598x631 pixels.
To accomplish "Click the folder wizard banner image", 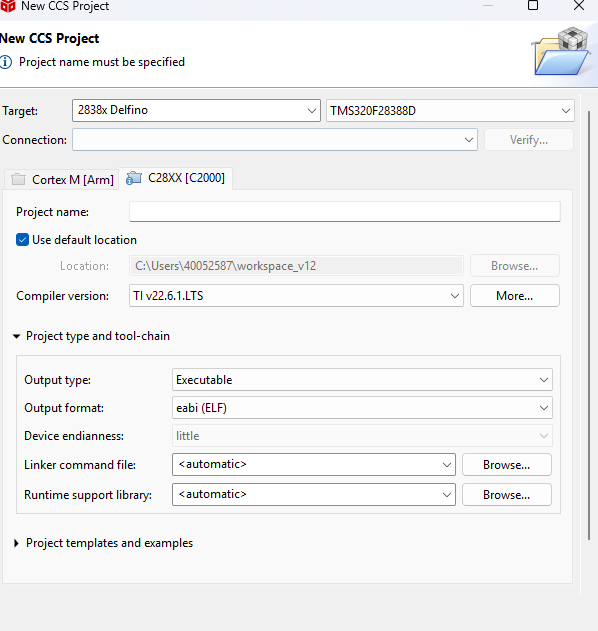I will 562,51.
